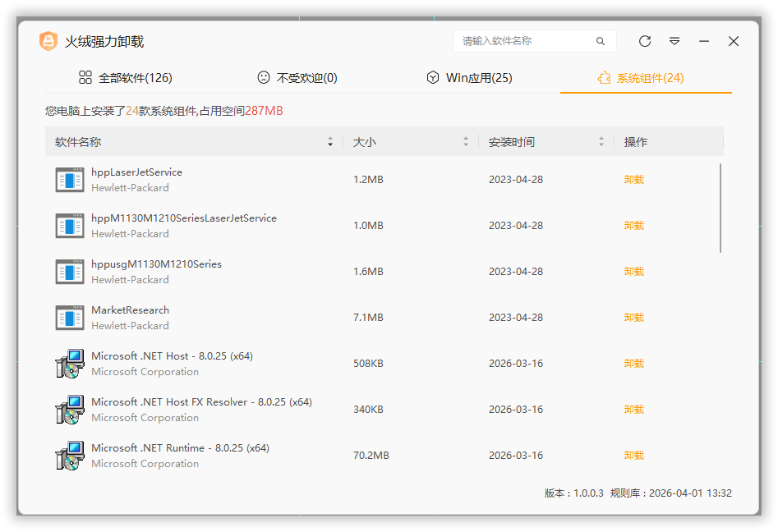Switch to the 全部软件(126) tab

pyautogui.click(x=125, y=78)
